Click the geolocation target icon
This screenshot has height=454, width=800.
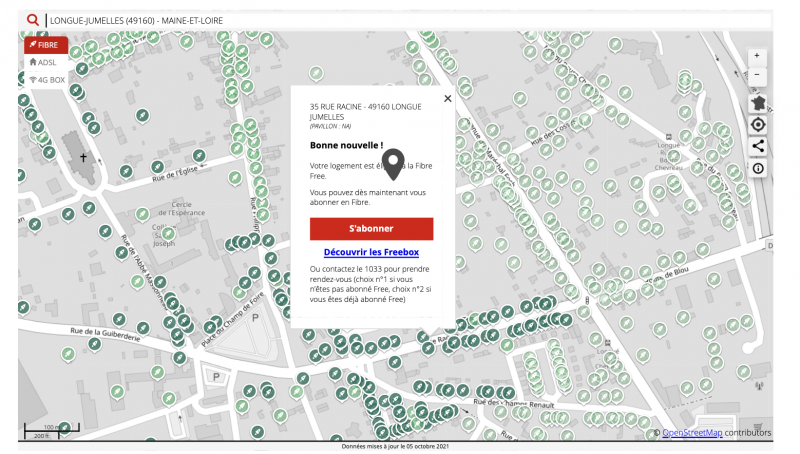758,125
